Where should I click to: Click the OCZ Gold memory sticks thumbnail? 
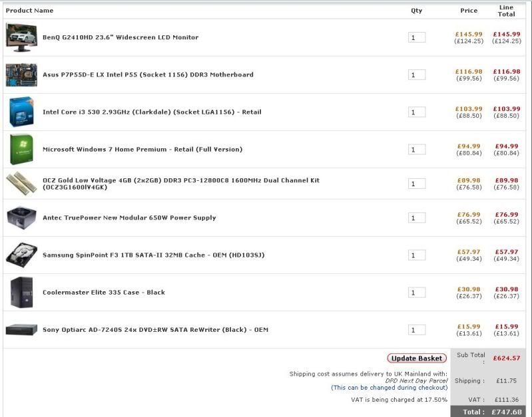(21, 184)
